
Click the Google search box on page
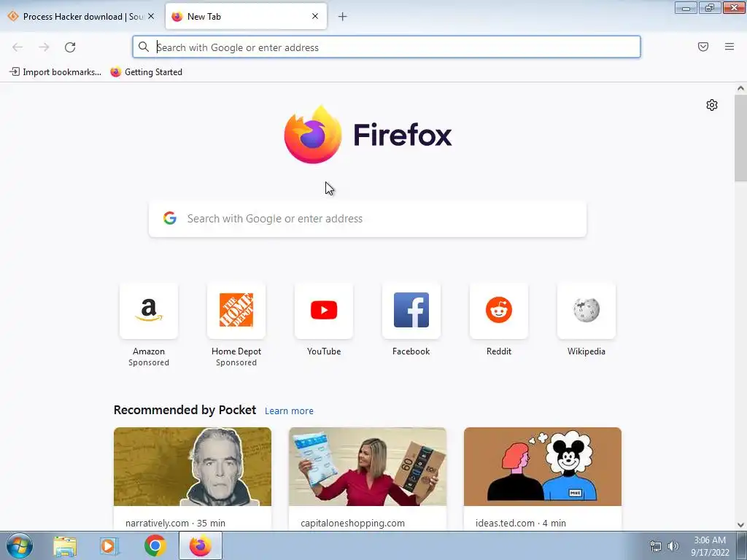coord(368,219)
